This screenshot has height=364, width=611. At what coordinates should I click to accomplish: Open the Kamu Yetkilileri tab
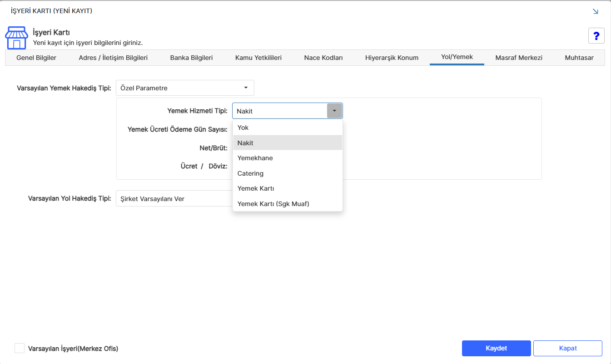[258, 58]
